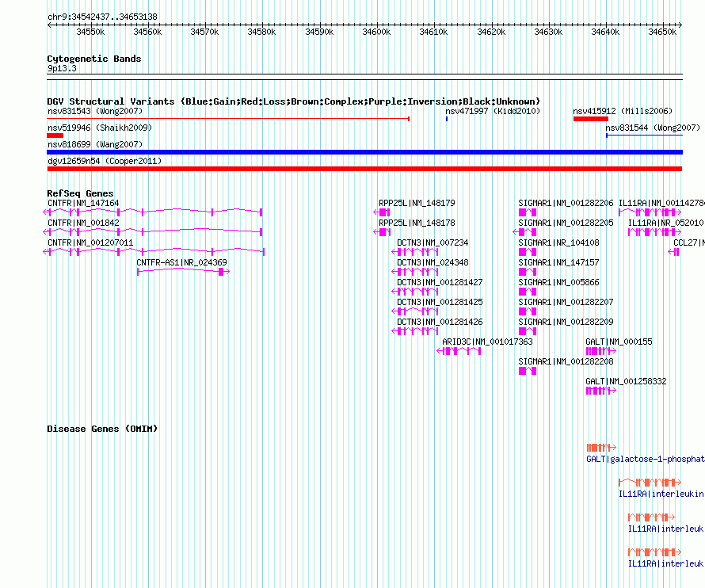Select the CNTFR-AS1|NR_024369 transcript label
705x588 pixels.
pos(181,263)
